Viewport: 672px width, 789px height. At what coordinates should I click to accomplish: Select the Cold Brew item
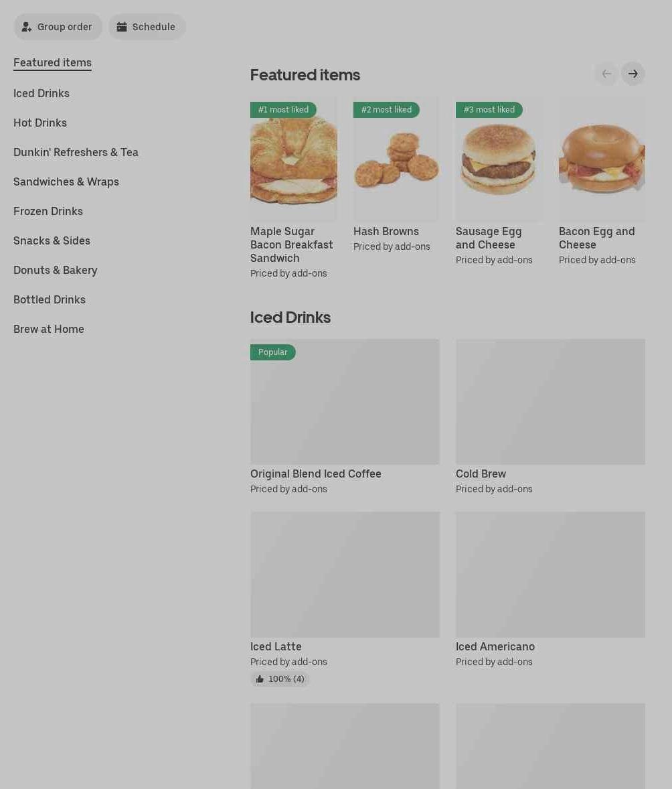point(550,417)
